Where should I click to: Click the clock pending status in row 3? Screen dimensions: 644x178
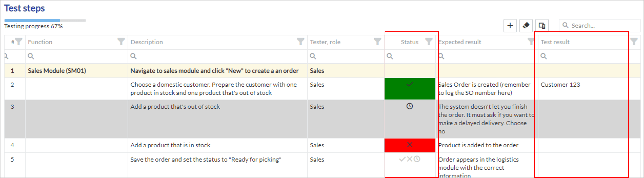click(x=409, y=106)
